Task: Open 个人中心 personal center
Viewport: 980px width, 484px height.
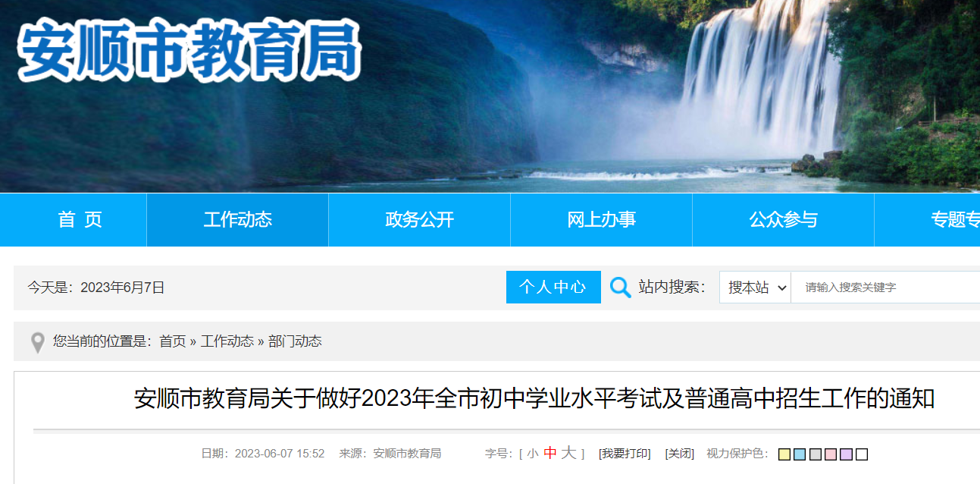Action: click(553, 287)
